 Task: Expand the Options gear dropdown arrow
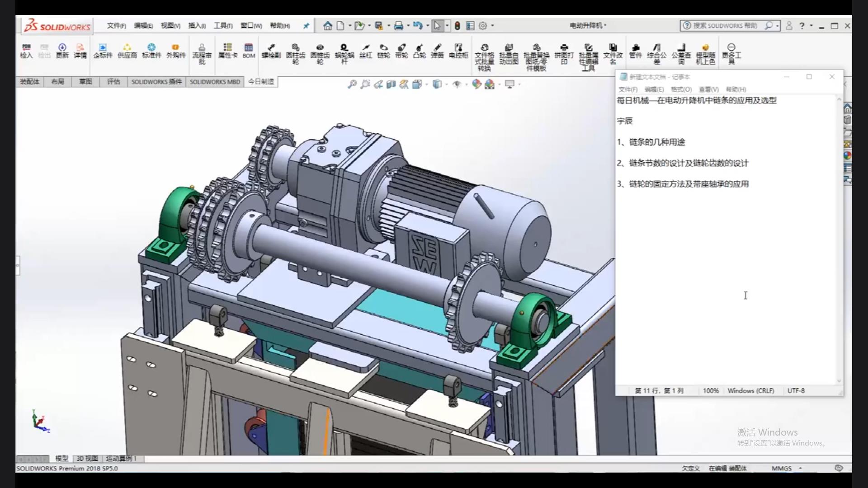click(x=492, y=26)
